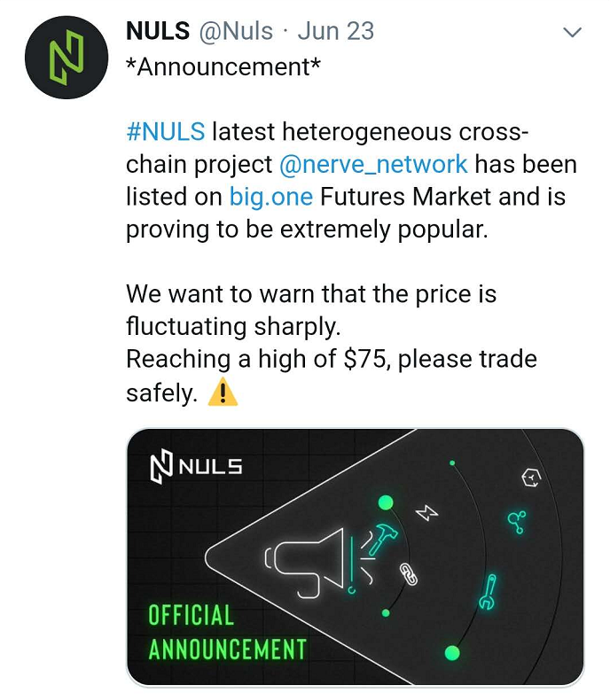This screenshot has height=700, width=610.
Task: Open the @Nuls handle profile
Action: tap(235, 31)
